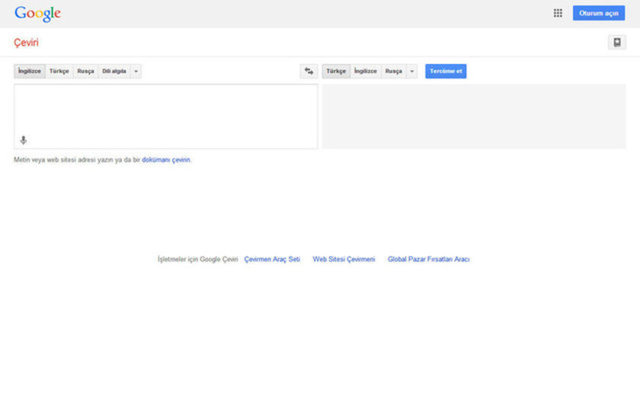640x407 pixels.
Task: Open the Google apps grid
Action: [558, 13]
